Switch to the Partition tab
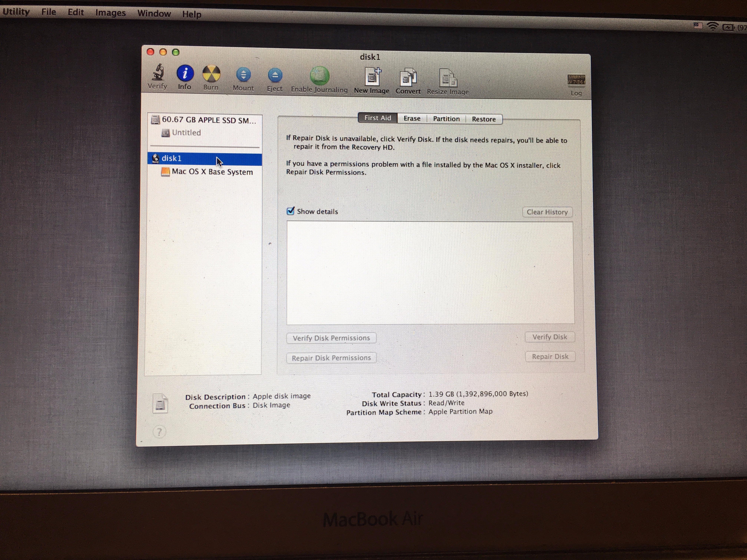Viewport: 747px width, 560px height. pos(446,119)
